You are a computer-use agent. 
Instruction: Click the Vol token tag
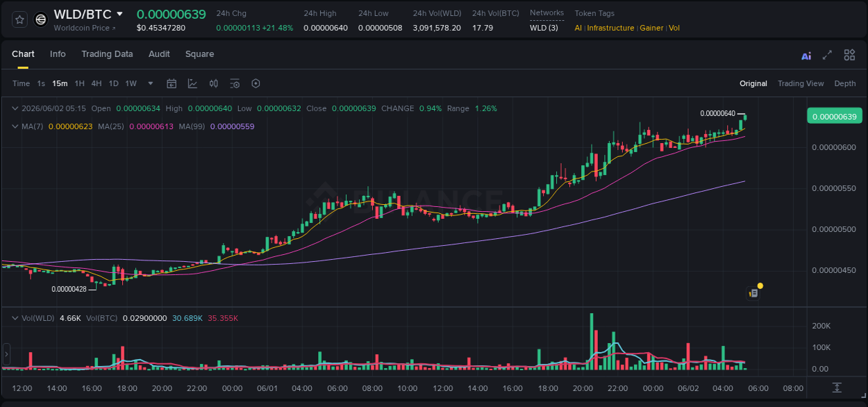click(674, 28)
